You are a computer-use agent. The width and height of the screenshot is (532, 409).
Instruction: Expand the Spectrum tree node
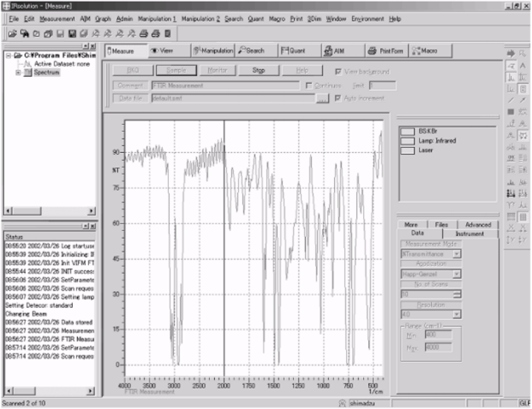tap(18, 72)
